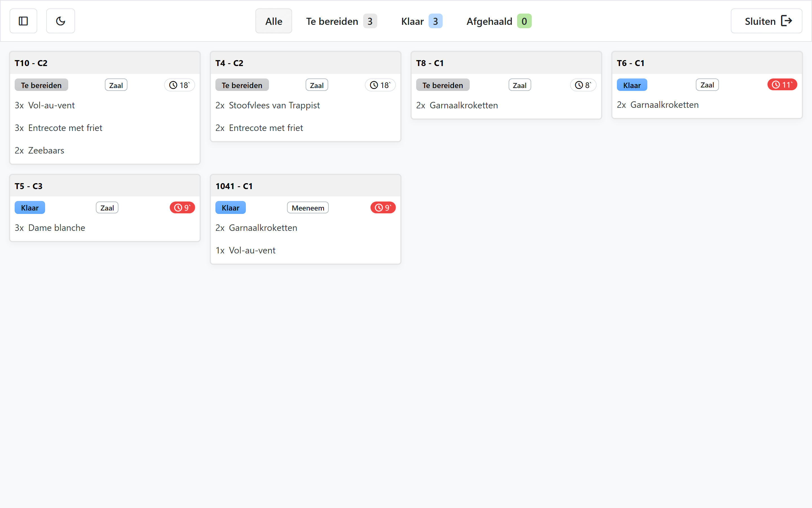Image resolution: width=812 pixels, height=508 pixels.
Task: Click the Zaal tag on T8 - C1
Action: pos(520,85)
